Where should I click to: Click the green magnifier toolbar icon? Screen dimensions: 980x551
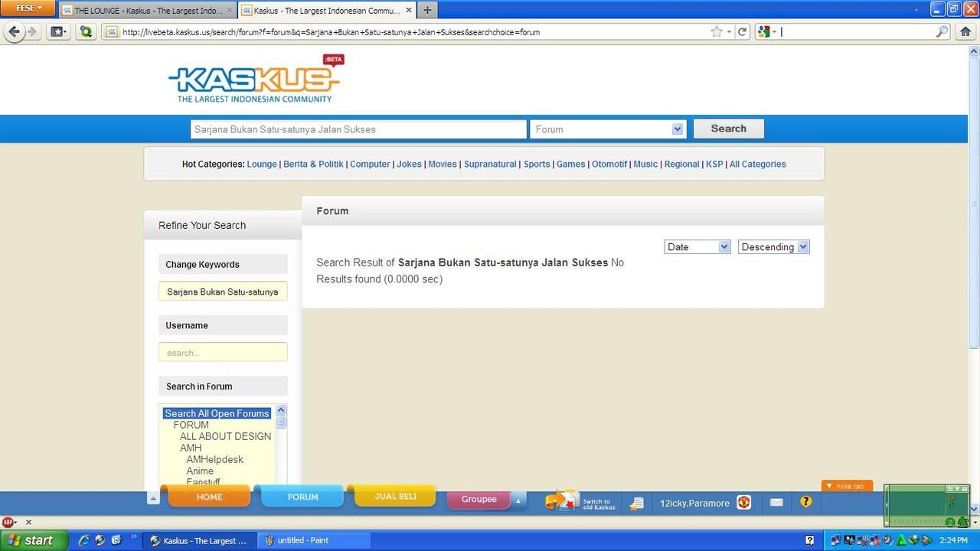coord(86,31)
